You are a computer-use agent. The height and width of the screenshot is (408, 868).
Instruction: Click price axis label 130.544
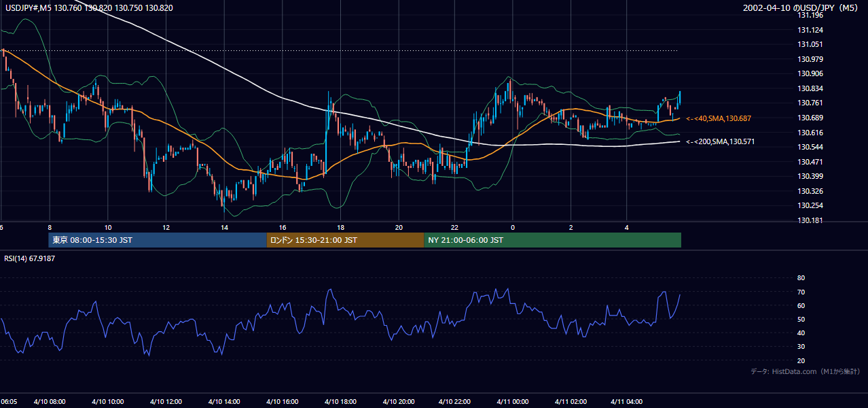(811, 147)
